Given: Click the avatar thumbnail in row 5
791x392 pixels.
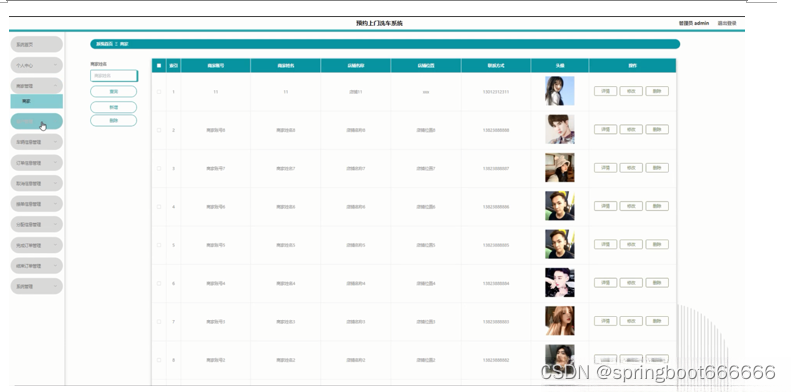Looking at the screenshot, I should [x=559, y=244].
